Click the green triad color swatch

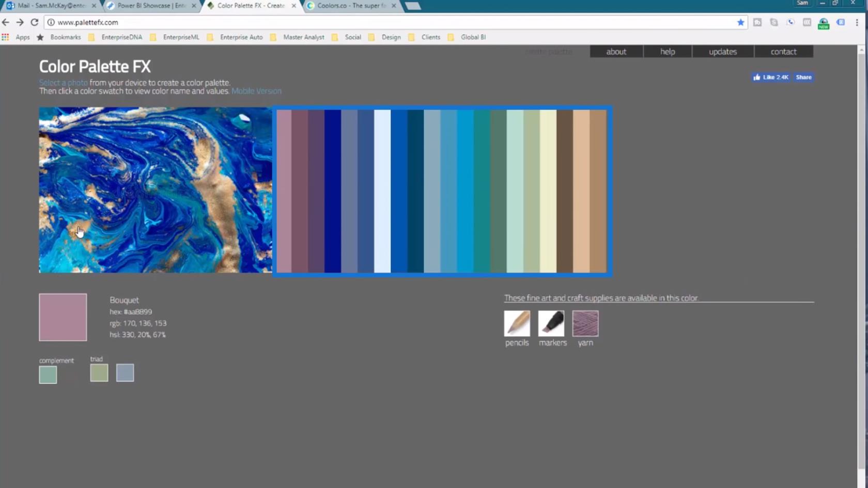pyautogui.click(x=99, y=373)
